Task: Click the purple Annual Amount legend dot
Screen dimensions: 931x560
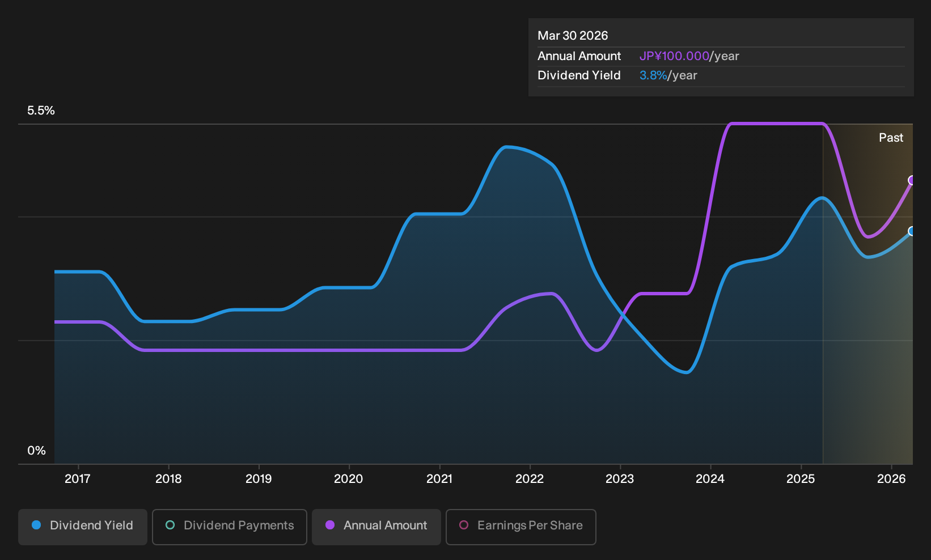Action: point(330,525)
